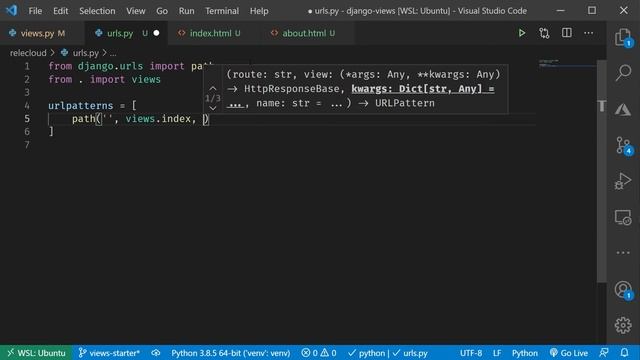640x360 pixels.
Task: Open the Help menu
Action: tap(259, 11)
